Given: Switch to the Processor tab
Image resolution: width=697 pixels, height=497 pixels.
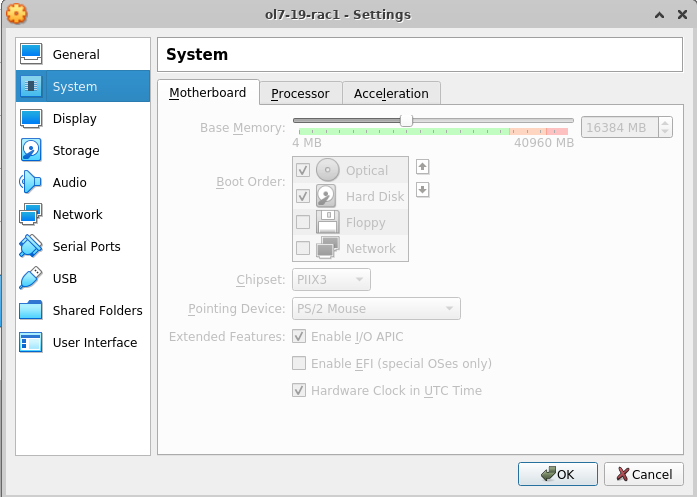Looking at the screenshot, I should click(300, 93).
